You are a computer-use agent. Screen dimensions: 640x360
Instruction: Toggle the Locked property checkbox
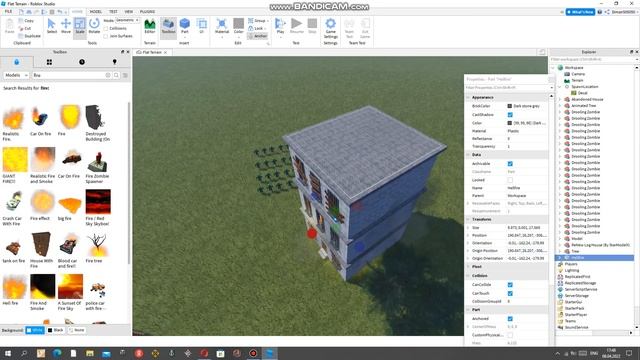[x=510, y=180]
